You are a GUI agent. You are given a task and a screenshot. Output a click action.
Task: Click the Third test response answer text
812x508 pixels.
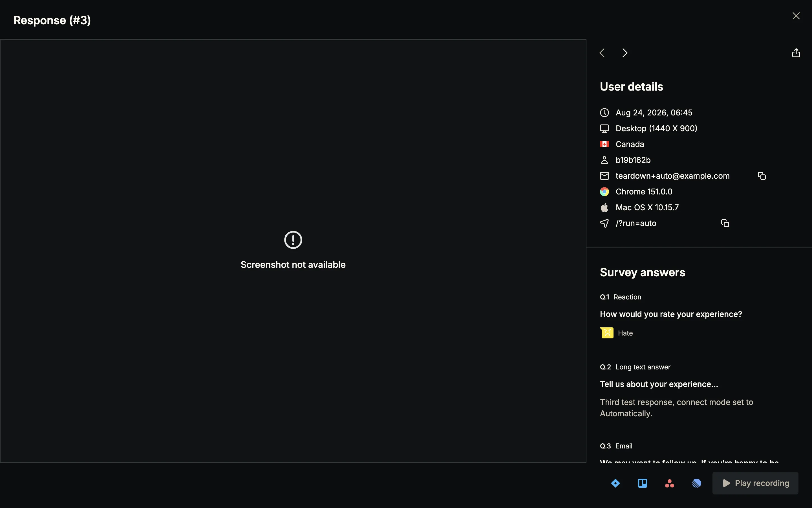point(676,408)
